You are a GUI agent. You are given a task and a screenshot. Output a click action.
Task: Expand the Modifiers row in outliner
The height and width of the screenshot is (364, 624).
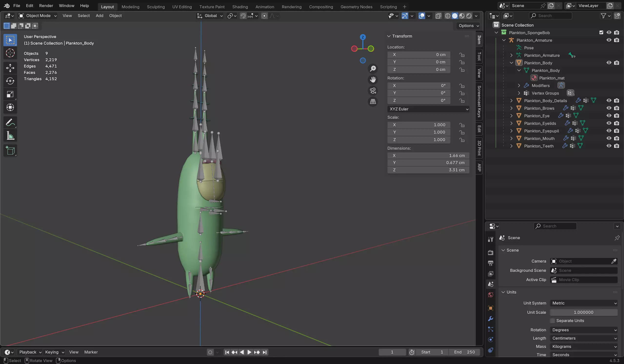[x=519, y=85]
